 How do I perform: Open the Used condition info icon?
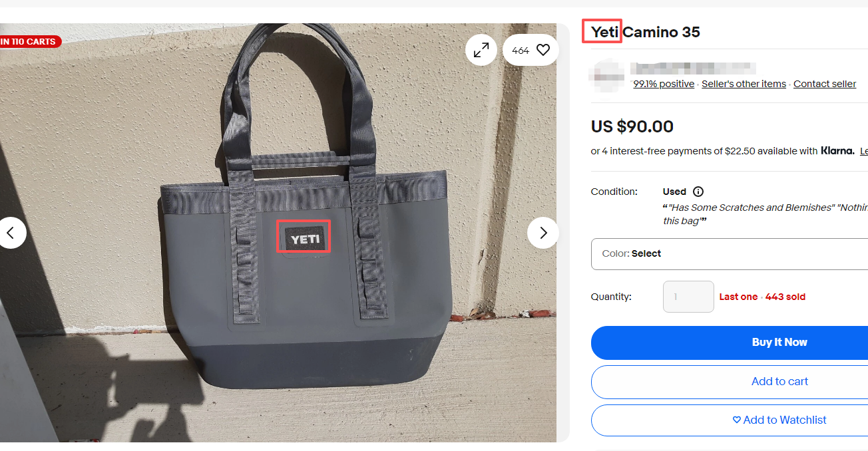[698, 192]
